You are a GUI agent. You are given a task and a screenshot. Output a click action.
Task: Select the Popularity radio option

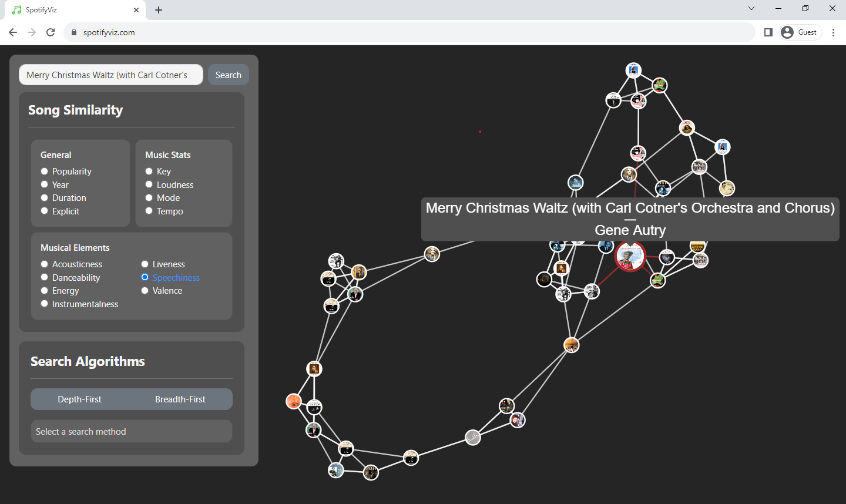pyautogui.click(x=44, y=172)
